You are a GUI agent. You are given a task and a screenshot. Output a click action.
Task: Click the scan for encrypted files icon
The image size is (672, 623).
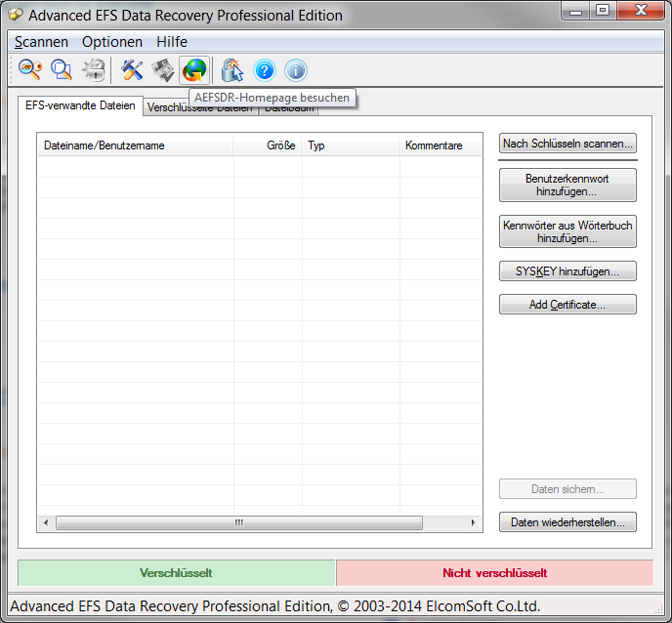click(62, 69)
